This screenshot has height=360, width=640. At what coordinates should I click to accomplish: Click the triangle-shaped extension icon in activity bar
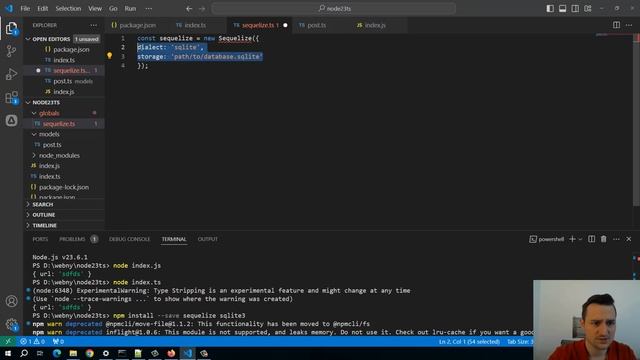click(x=11, y=121)
